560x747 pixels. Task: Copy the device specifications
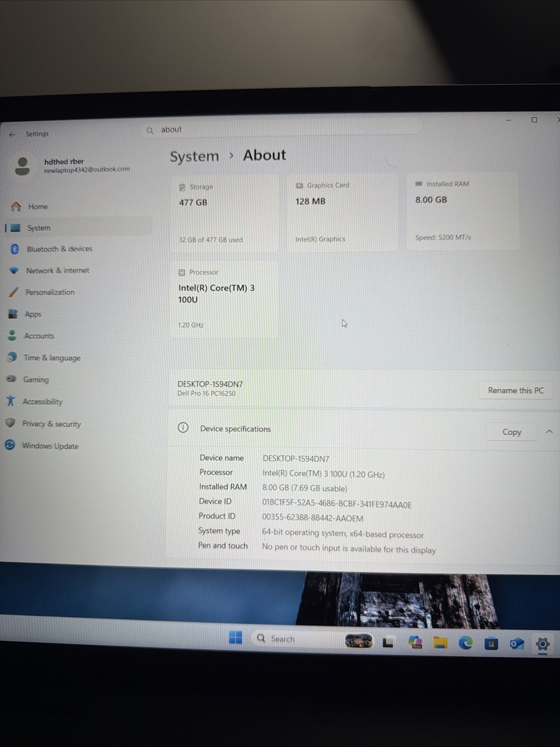511,433
